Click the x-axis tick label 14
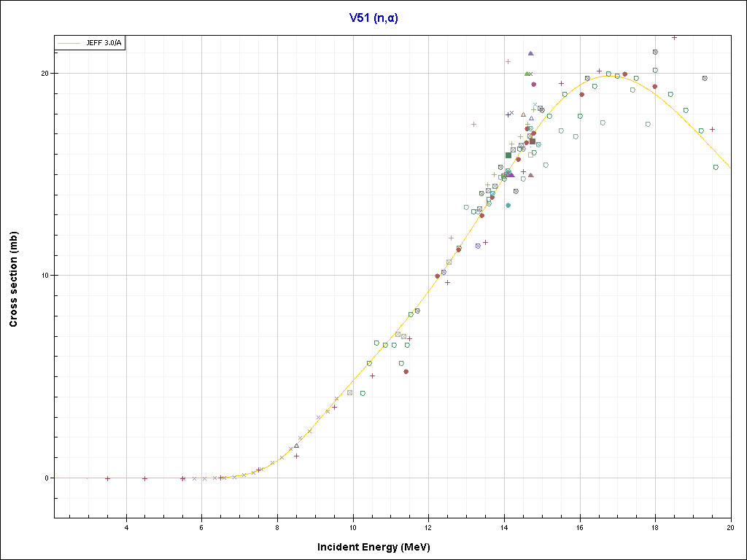The width and height of the screenshot is (747, 560). point(504,527)
